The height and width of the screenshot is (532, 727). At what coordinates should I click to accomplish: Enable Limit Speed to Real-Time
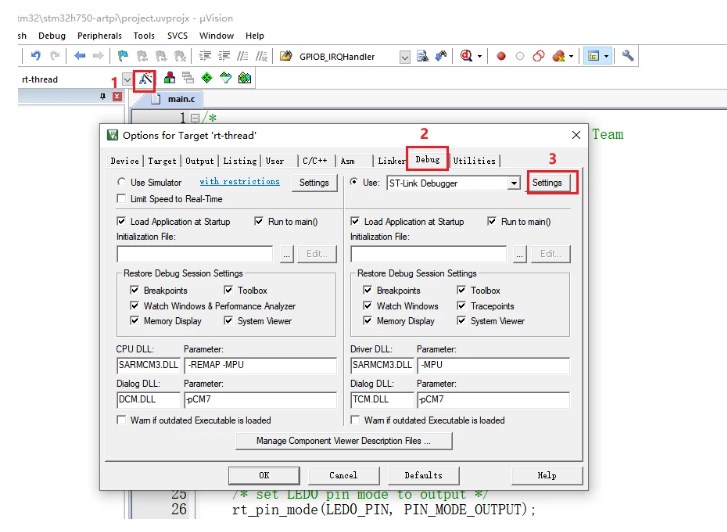click(121, 199)
